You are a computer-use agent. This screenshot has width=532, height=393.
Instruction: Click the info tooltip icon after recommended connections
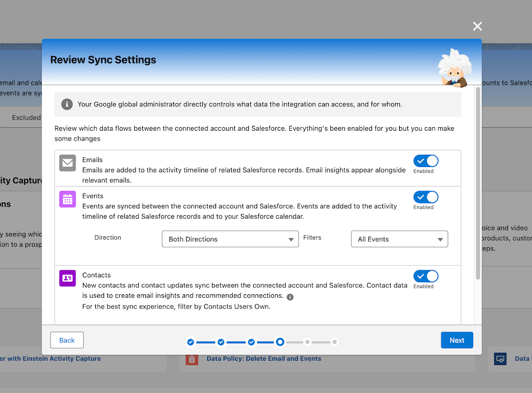point(290,297)
